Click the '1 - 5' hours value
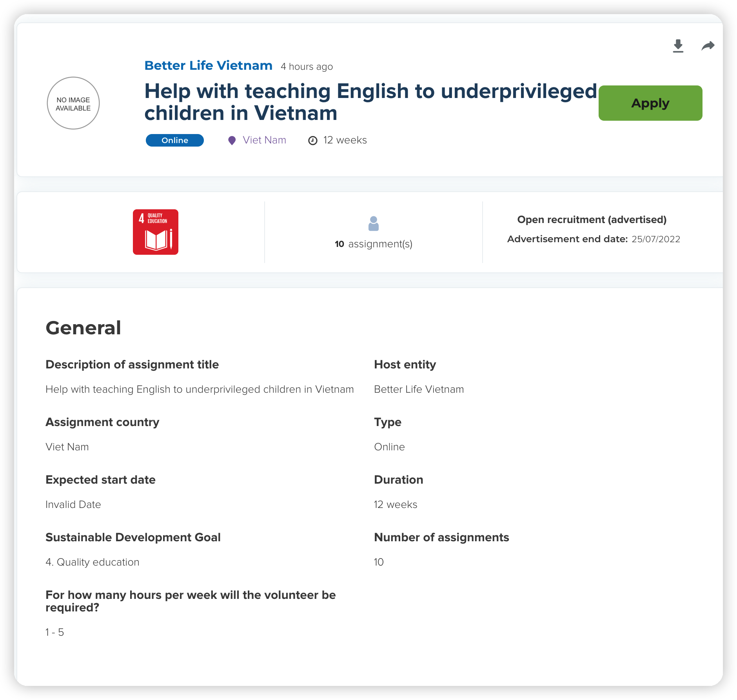The image size is (737, 700). click(55, 632)
